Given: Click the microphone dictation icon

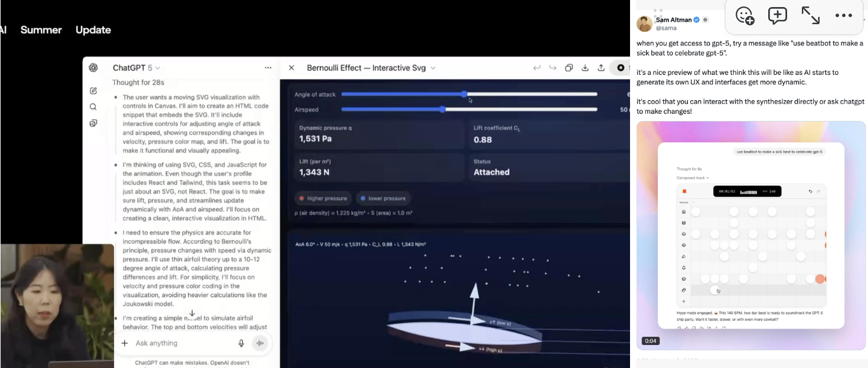Looking at the screenshot, I should (x=241, y=343).
